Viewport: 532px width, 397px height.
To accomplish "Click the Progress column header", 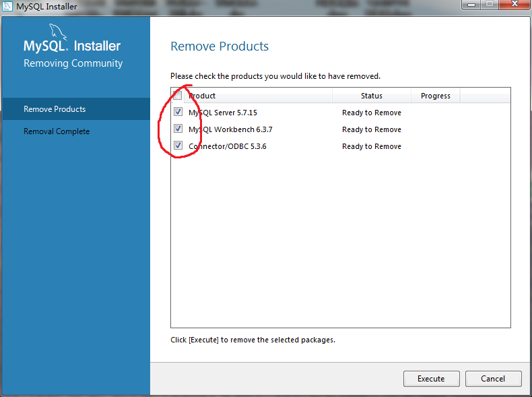I will (435, 96).
